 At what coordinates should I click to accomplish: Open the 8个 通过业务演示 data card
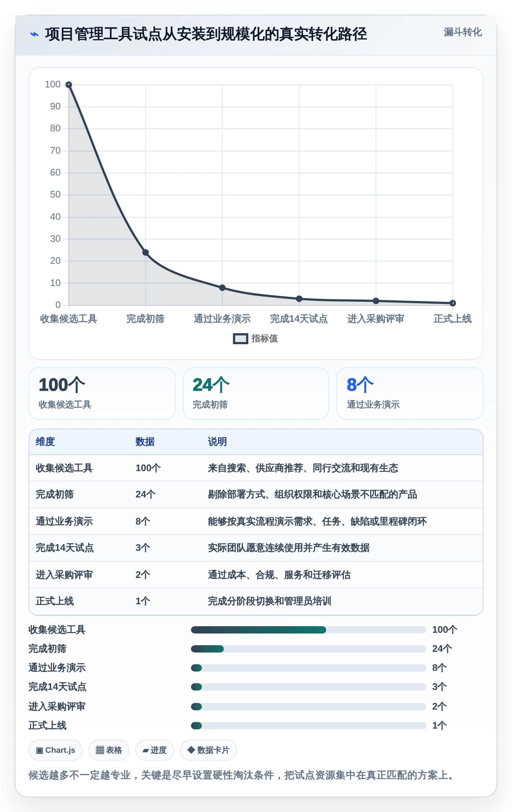point(410,394)
